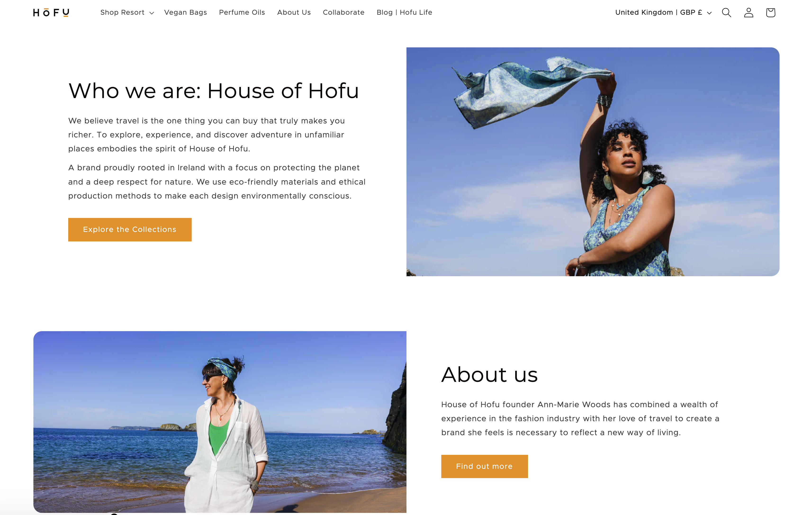Open Blog | Hofu Life link
The image size is (812, 515).
(x=404, y=13)
